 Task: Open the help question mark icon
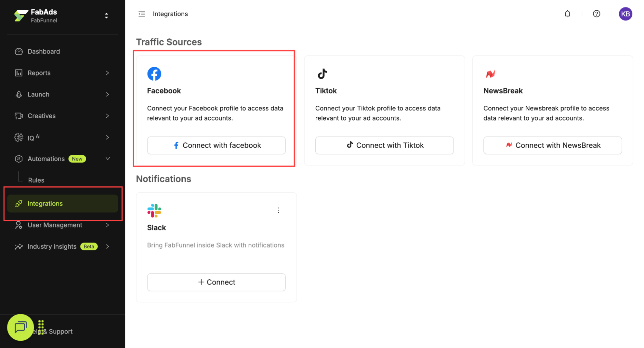pos(596,14)
